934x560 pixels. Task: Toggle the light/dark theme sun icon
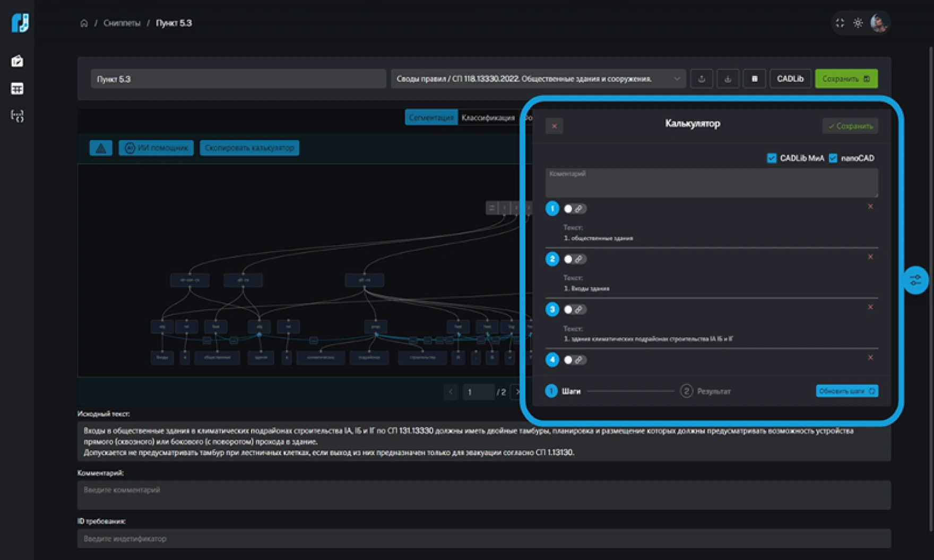(858, 23)
